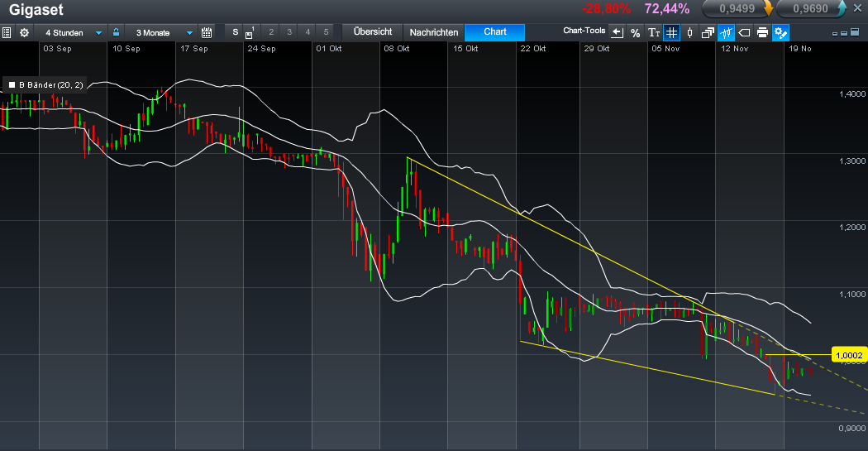Click the white B Bänder color swatch
The image size is (868, 451).
[12, 84]
